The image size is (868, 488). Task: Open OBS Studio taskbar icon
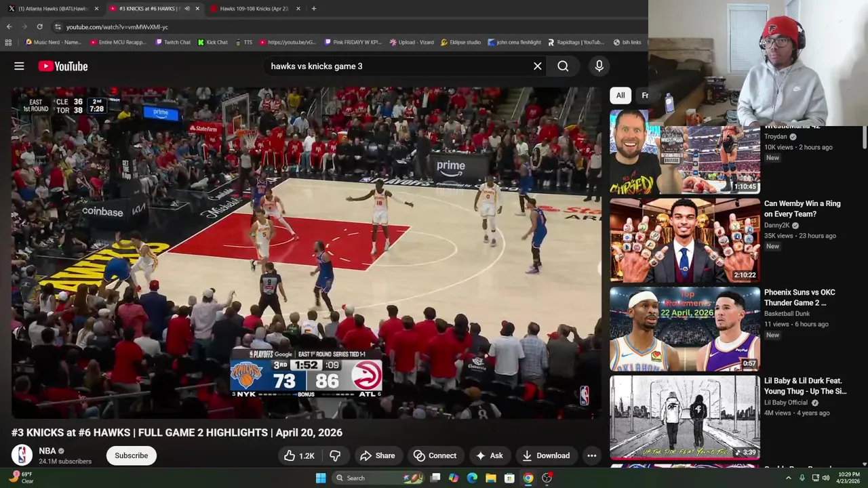coord(547,478)
